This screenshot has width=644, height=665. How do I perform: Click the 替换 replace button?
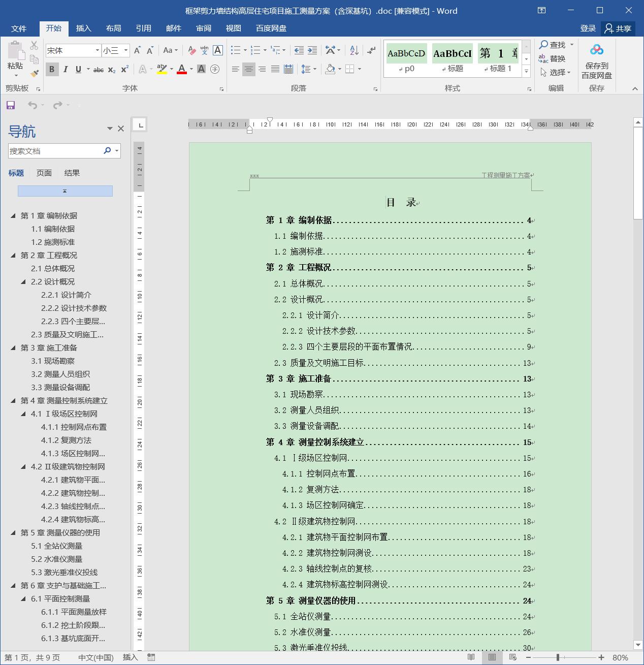[x=552, y=58]
